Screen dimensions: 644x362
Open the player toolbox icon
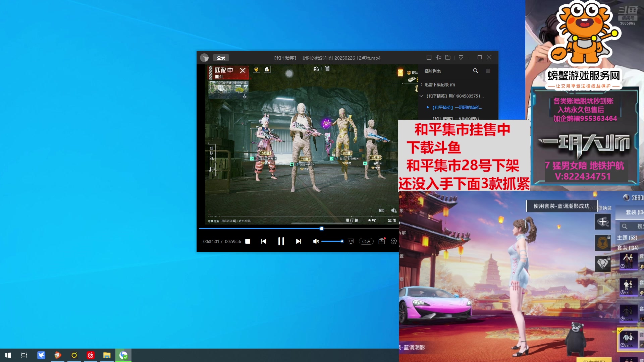382,241
